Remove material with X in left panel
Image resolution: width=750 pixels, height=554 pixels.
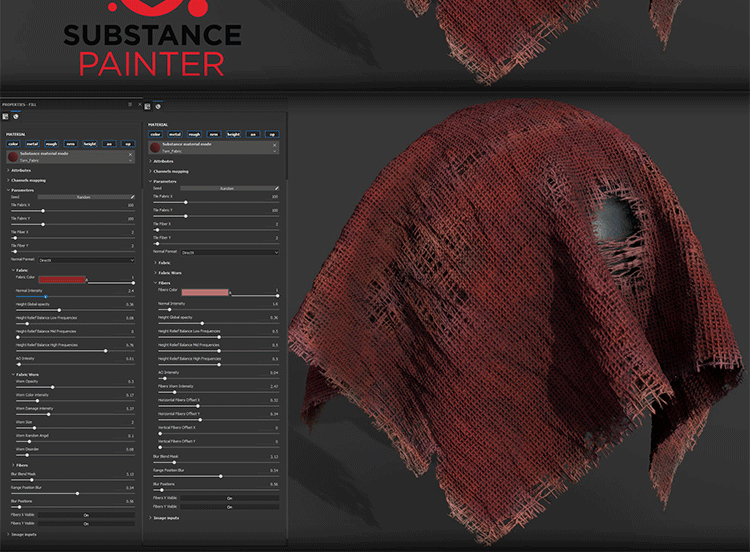click(x=130, y=154)
